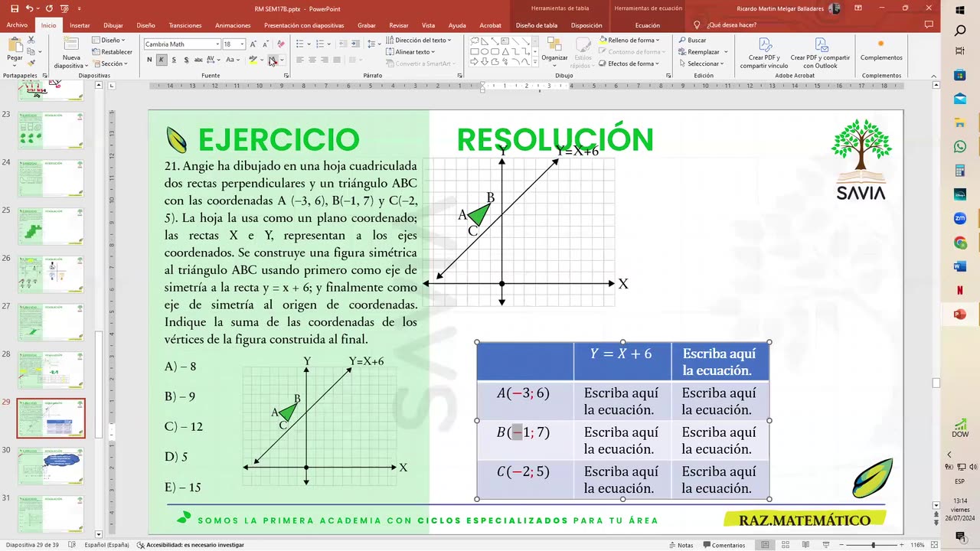Expand Relleno de forma dropdown
Viewport: 980px width, 551px height.
(630, 40)
